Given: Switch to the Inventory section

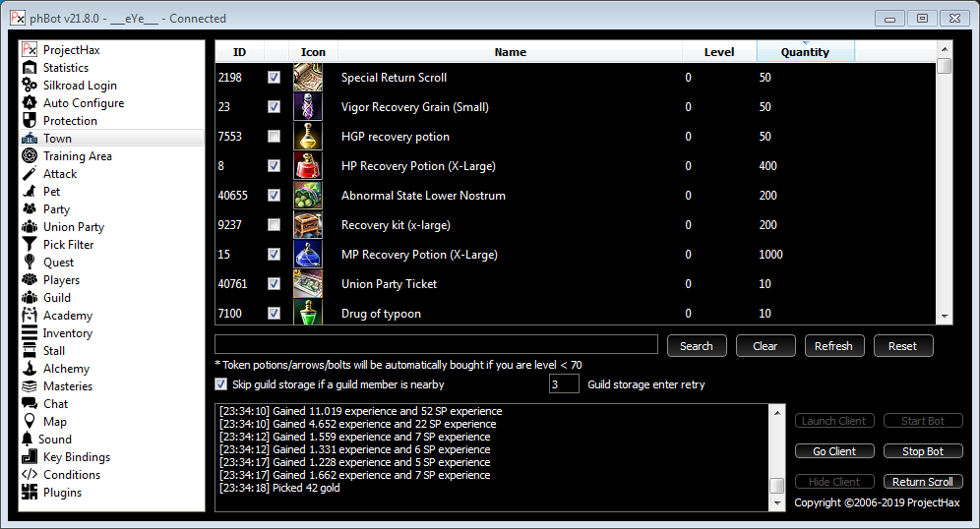Looking at the screenshot, I should click(x=67, y=333).
